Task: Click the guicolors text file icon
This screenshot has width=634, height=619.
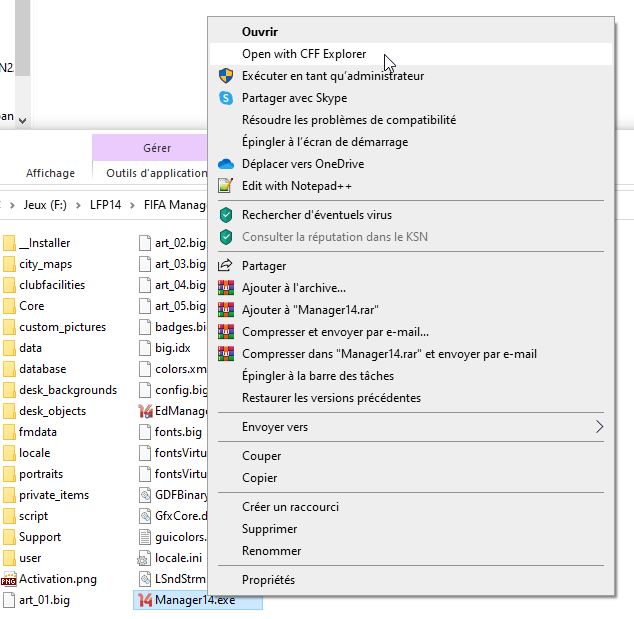Action: tap(144, 537)
